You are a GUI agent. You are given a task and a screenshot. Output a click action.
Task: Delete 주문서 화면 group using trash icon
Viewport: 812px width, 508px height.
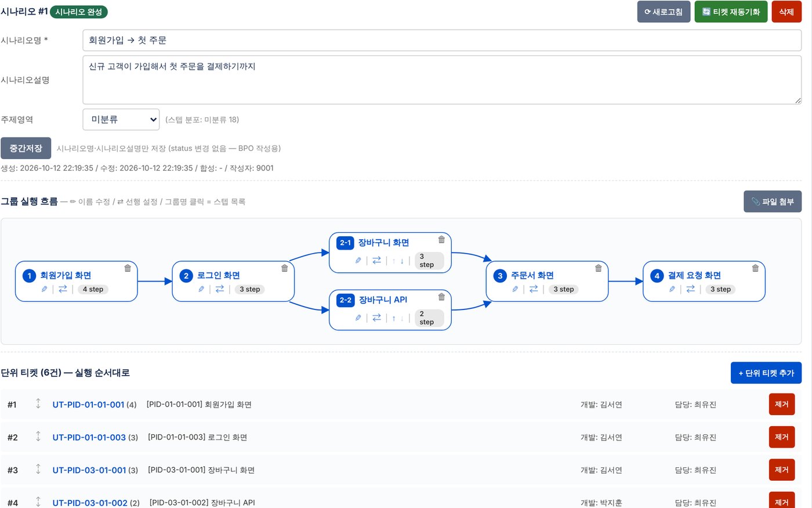tap(599, 268)
